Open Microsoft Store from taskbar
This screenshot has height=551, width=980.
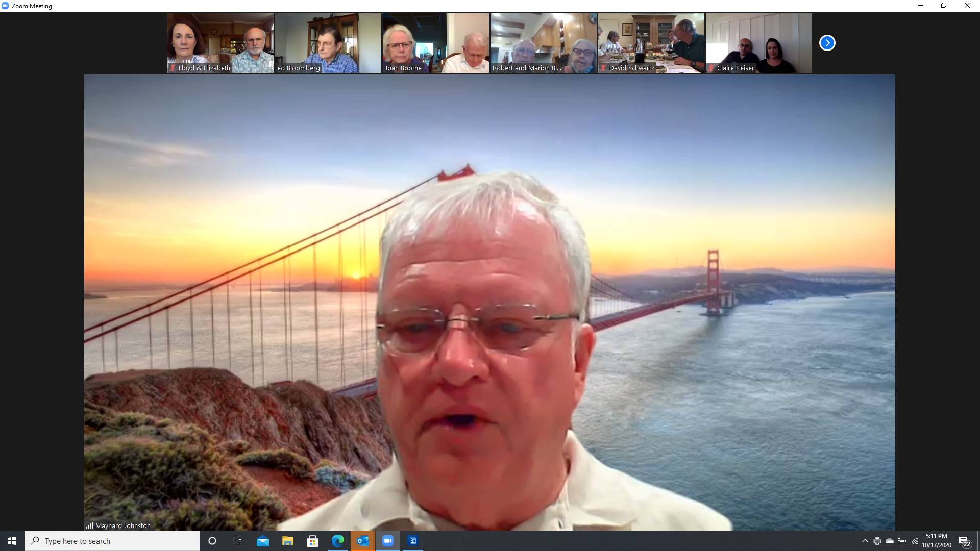pos(313,541)
